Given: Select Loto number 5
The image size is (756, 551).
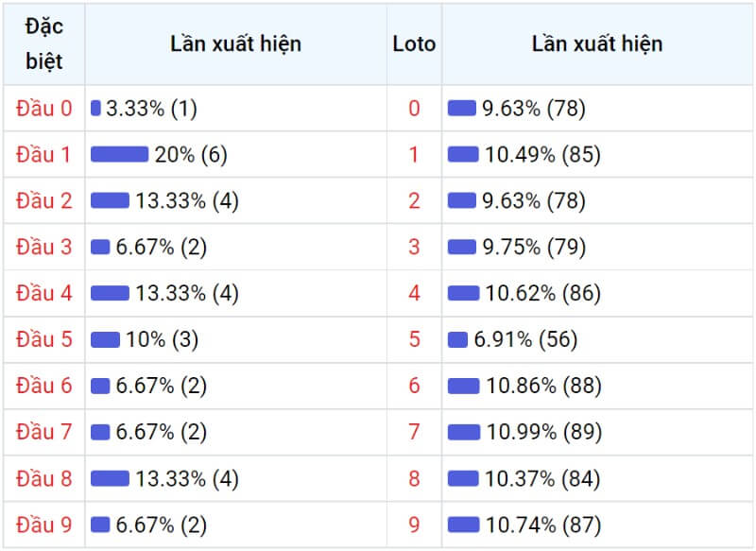Looking at the screenshot, I should (414, 339).
